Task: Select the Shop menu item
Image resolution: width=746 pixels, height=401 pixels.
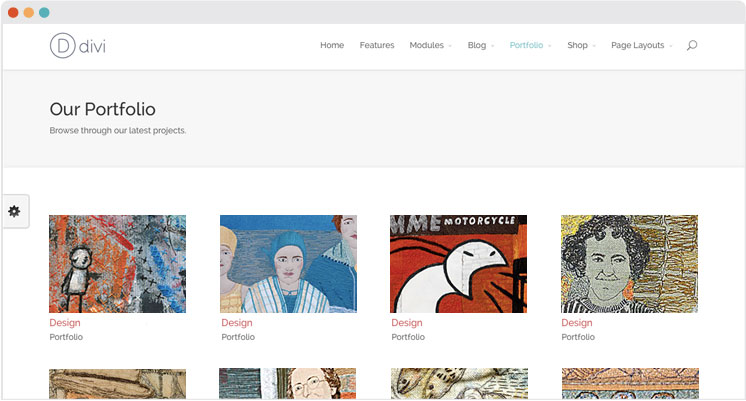Action: click(x=577, y=45)
